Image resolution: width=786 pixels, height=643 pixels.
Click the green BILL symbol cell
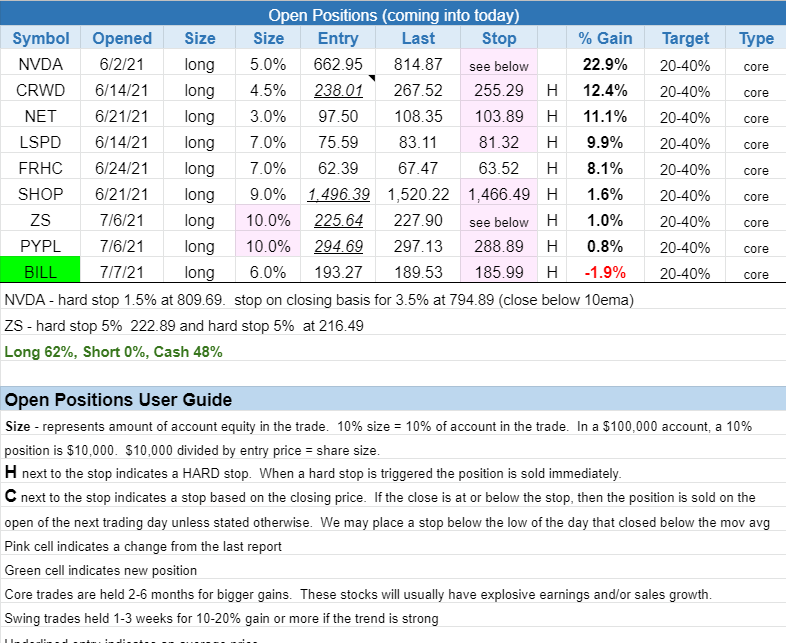[x=41, y=272]
